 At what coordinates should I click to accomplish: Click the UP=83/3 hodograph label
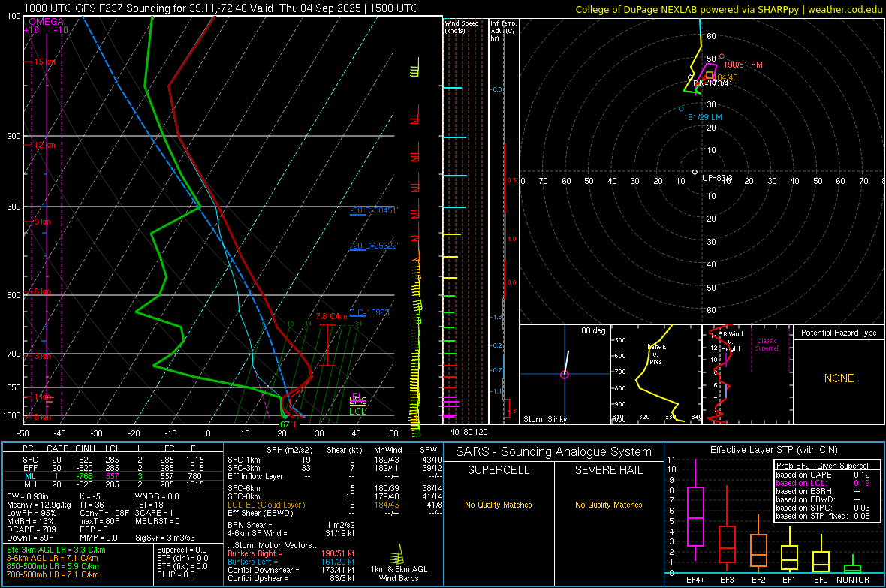[717, 178]
